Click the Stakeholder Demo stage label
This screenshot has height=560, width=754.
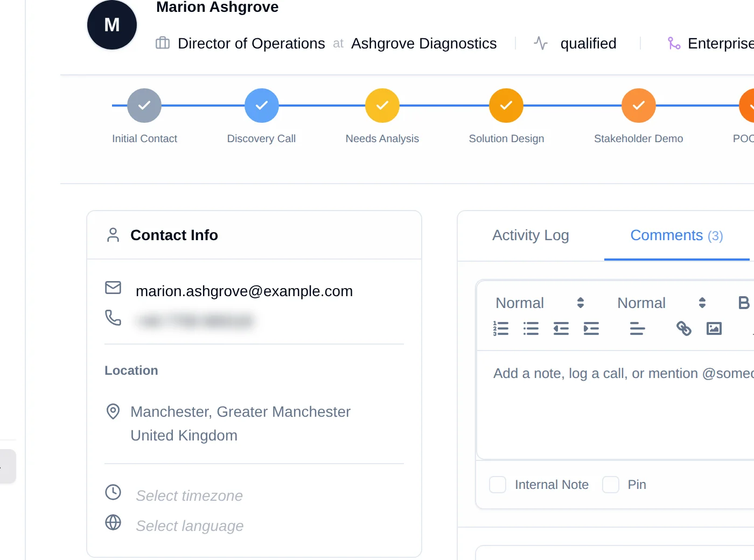(639, 138)
